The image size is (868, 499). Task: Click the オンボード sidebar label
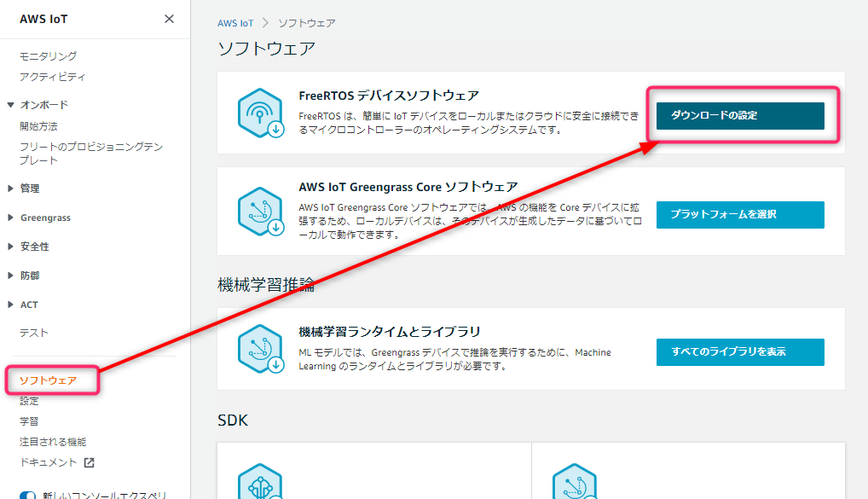click(x=44, y=105)
